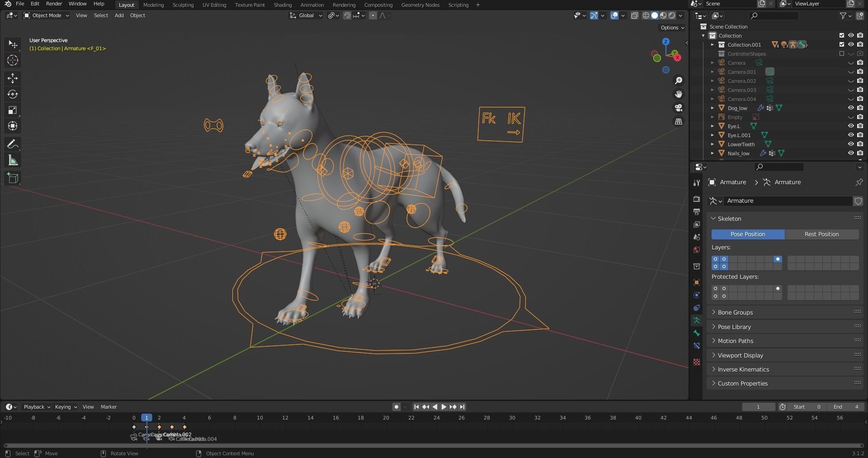
Task: Click the End frame field
Action: coord(846,407)
